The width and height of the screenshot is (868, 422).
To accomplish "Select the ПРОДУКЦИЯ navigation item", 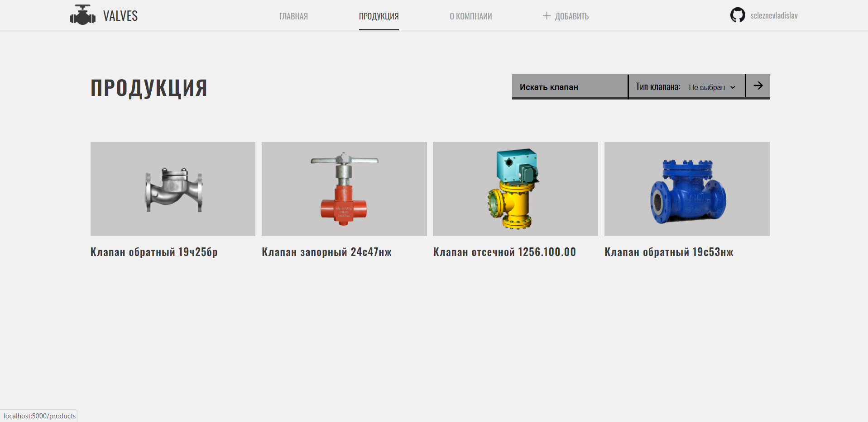I will coord(379,16).
